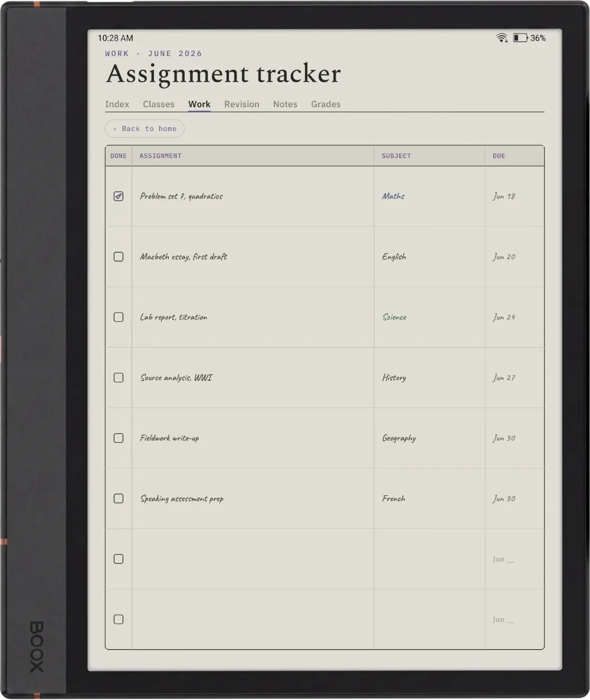
Task: Tap the Assignment tracker title
Action: pos(223,74)
